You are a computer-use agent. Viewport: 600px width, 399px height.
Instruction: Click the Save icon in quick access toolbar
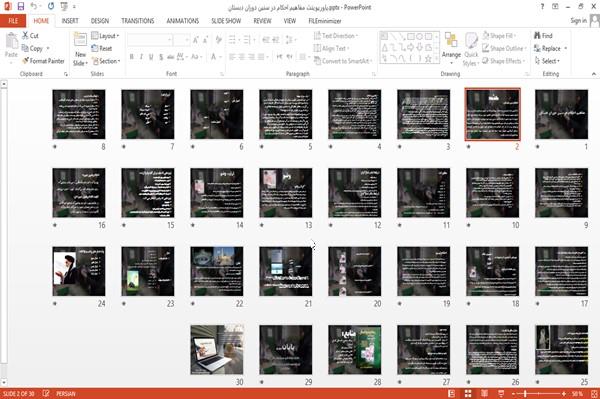[x=21, y=7]
